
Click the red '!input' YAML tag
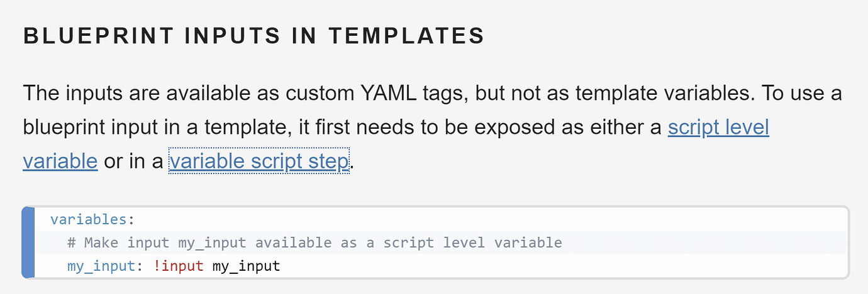179,266
